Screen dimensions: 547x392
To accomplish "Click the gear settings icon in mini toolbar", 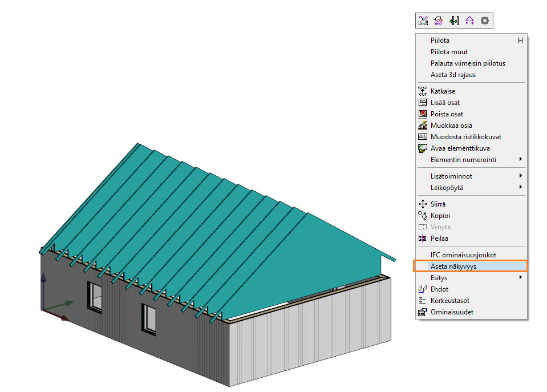I will tap(485, 21).
